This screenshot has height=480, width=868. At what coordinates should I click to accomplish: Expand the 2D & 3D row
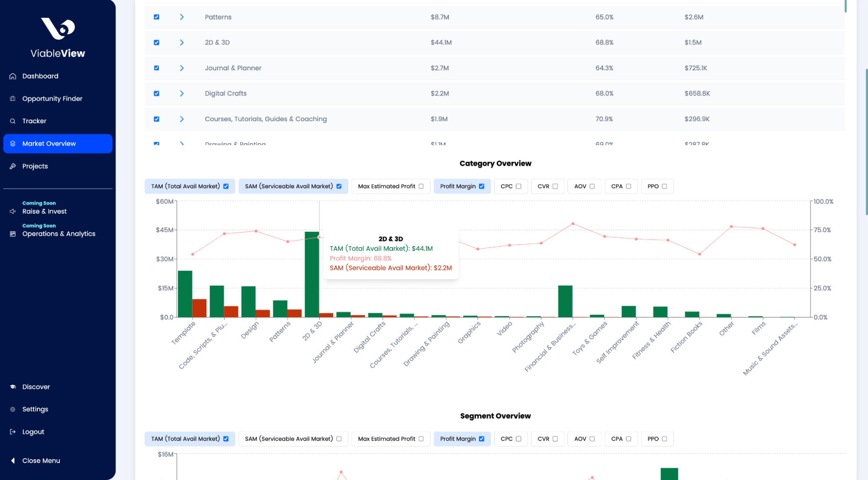click(x=182, y=43)
